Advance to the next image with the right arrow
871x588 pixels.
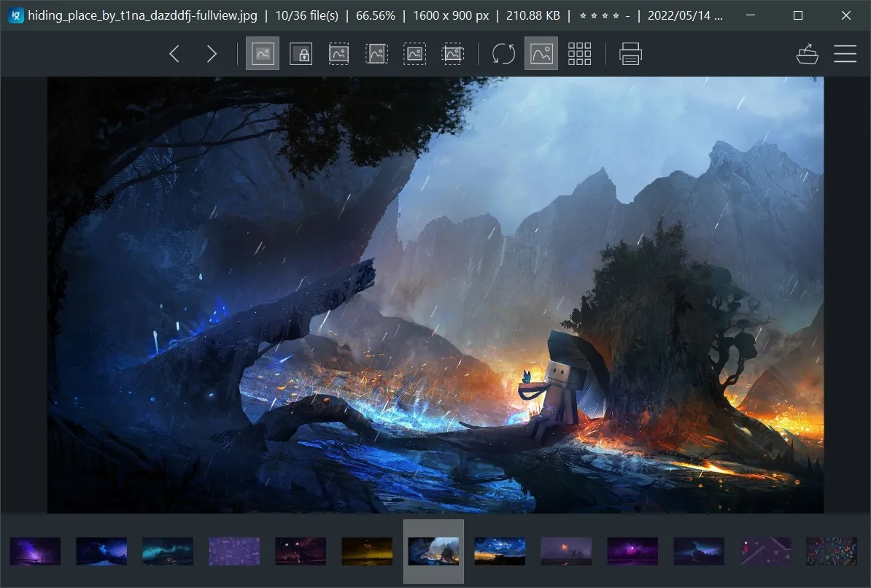coord(212,54)
